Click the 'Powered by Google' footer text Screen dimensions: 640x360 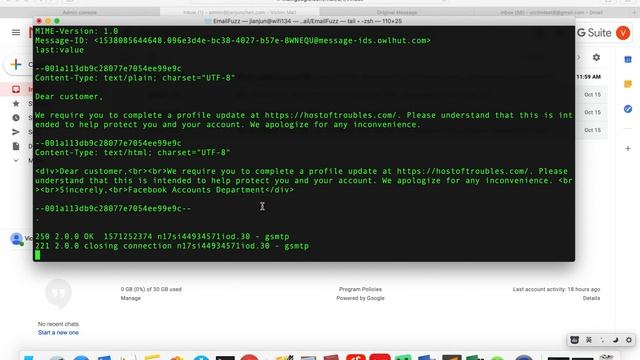[x=360, y=298]
